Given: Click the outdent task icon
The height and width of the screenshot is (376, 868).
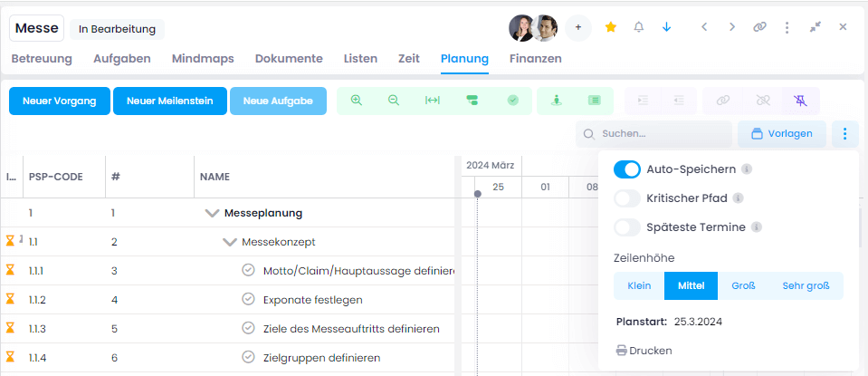Looking at the screenshot, I should click(679, 101).
